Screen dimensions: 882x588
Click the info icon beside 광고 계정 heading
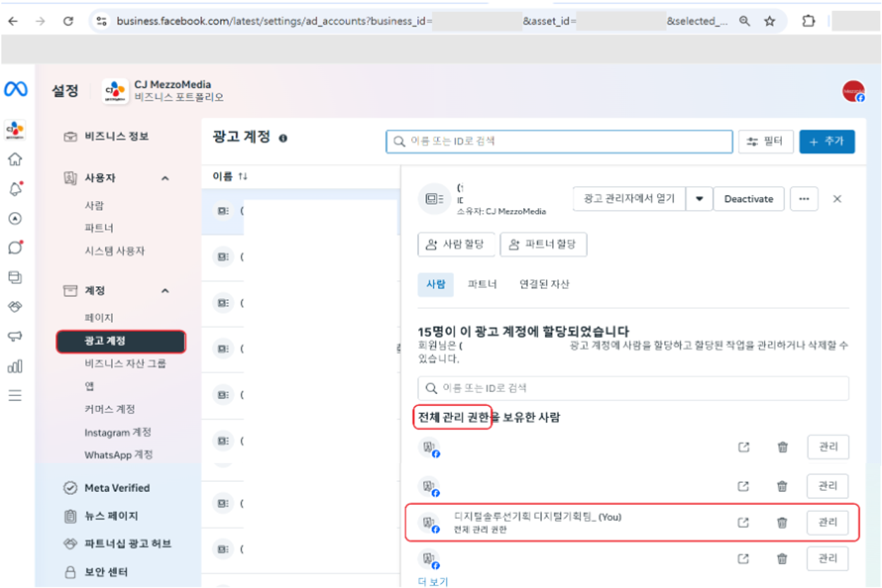tap(283, 138)
